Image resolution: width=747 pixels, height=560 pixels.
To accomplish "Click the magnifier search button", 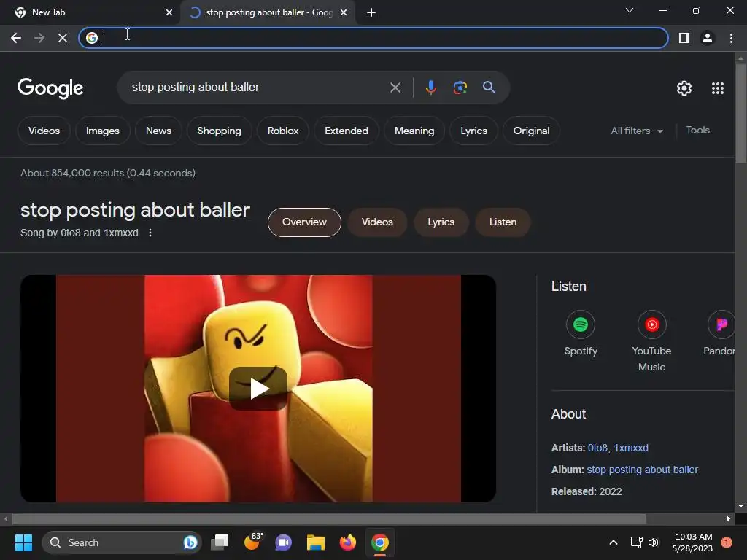I will 489,87.
